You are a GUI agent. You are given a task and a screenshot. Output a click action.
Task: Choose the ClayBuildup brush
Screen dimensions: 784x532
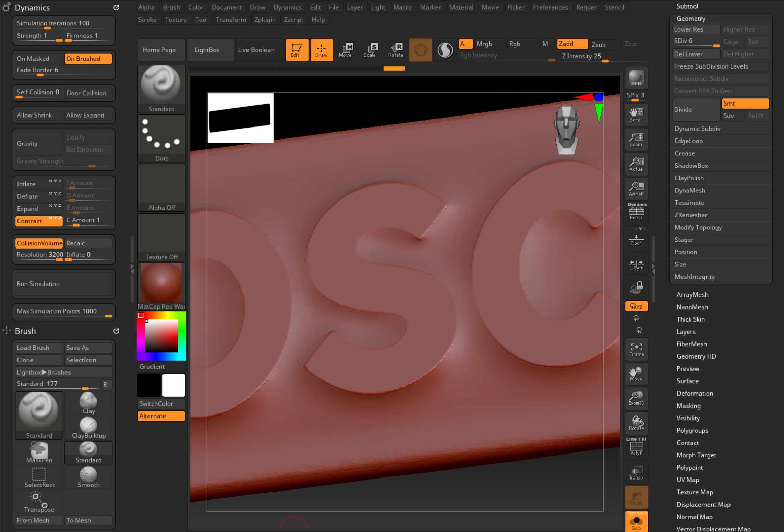tap(88, 428)
